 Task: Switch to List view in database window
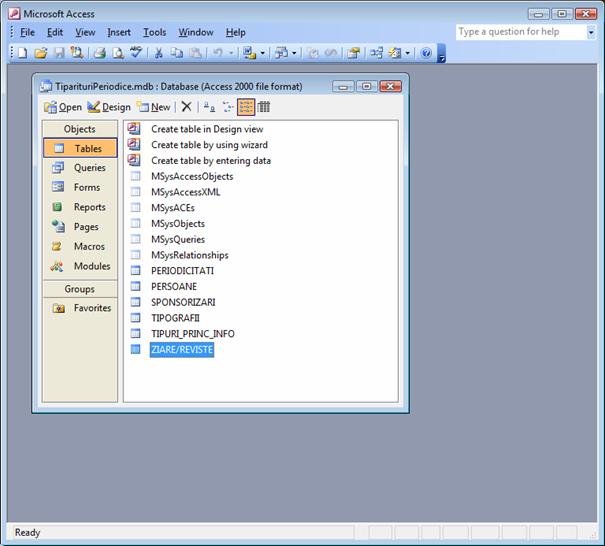(246, 107)
